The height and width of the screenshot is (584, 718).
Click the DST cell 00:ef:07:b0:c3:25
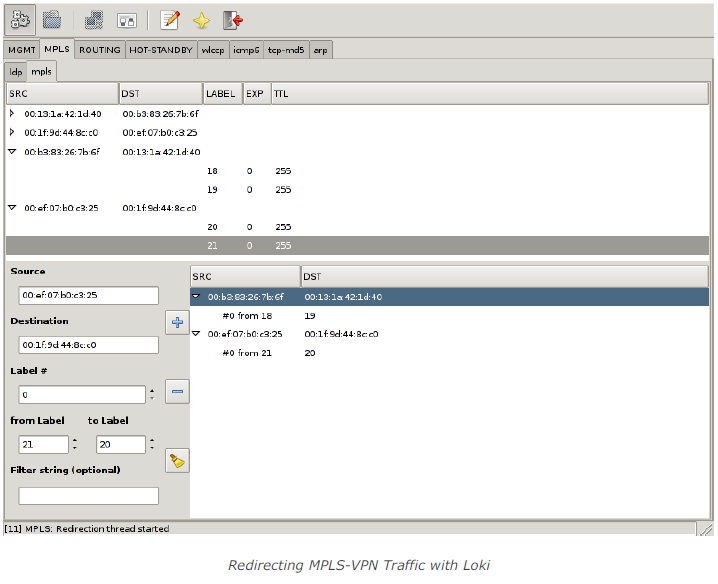159,132
